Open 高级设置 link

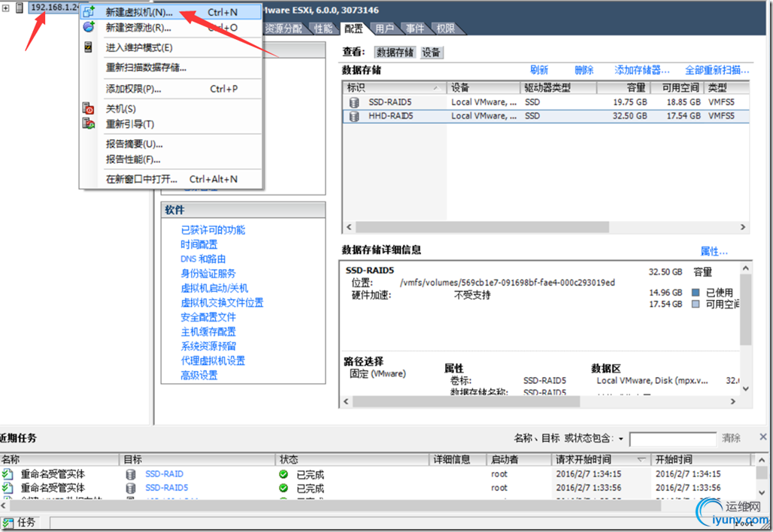coord(199,376)
